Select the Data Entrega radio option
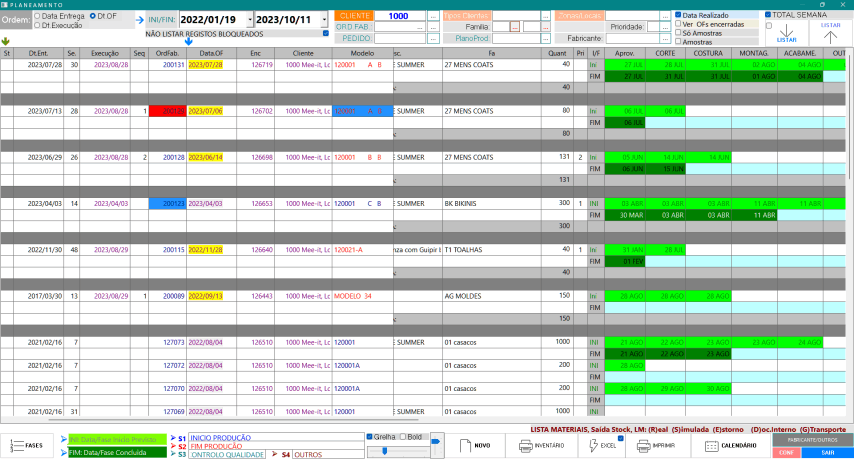854x459 pixels. click(38, 16)
